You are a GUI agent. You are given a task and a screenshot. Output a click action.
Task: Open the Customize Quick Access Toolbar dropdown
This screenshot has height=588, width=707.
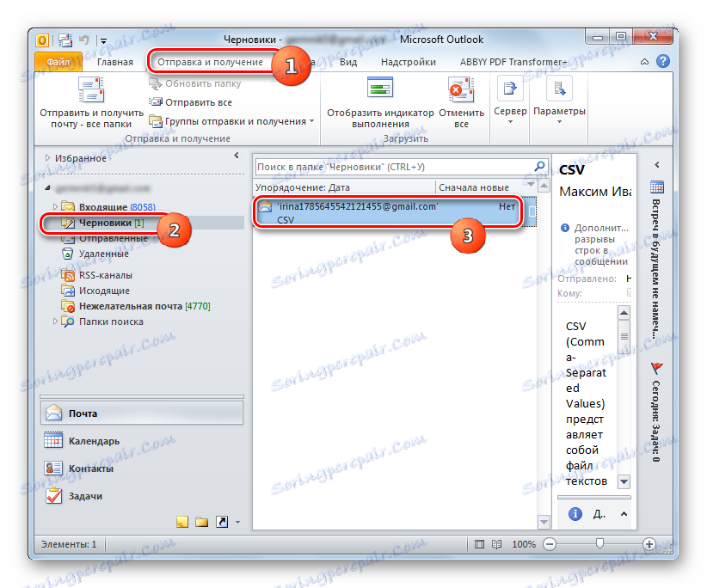click(x=104, y=41)
